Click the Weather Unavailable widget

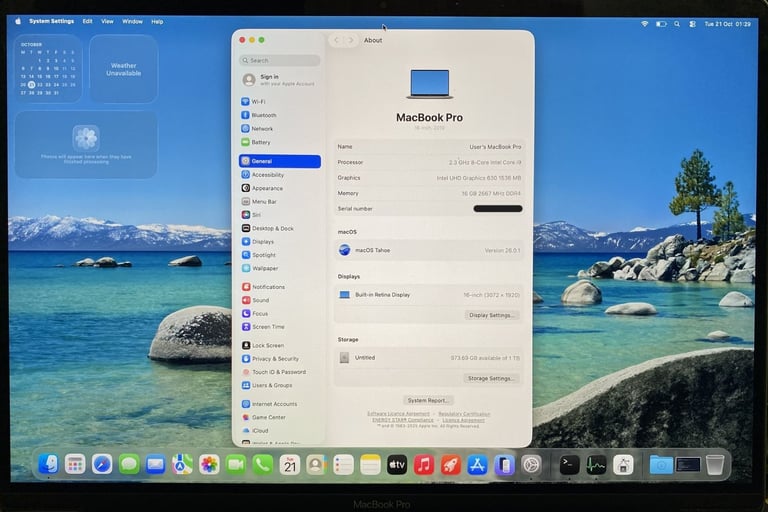(123, 69)
